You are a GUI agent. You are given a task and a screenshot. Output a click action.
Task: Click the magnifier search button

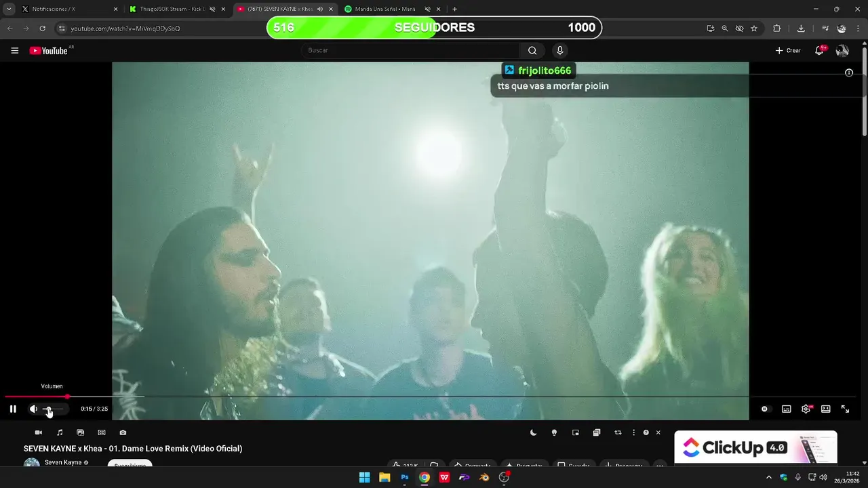pos(532,50)
